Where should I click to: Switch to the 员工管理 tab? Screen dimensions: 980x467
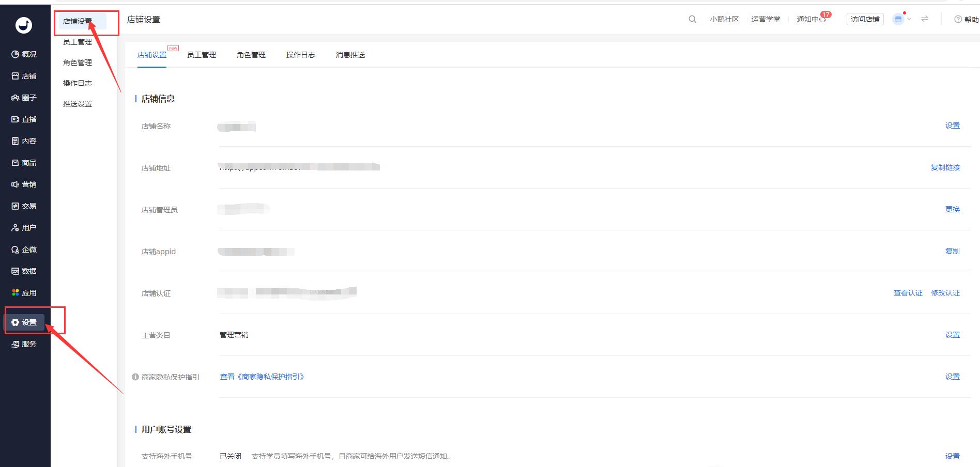coord(202,55)
